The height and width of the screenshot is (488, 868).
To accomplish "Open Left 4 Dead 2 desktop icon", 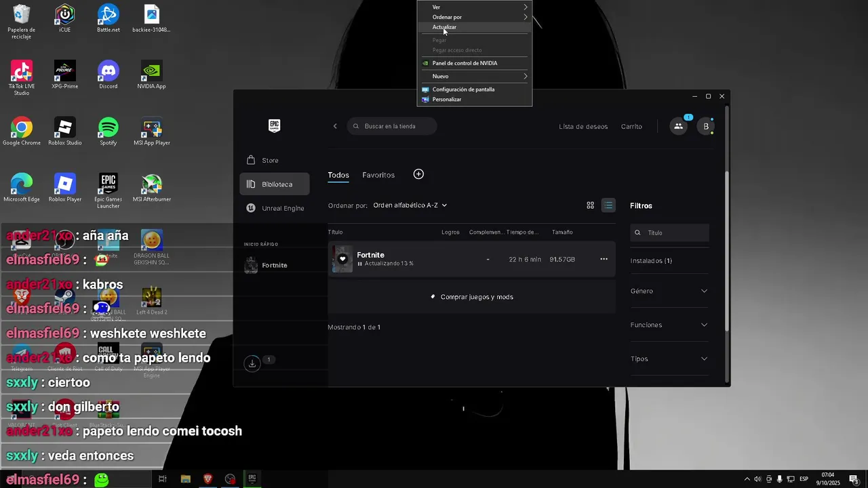I will click(x=151, y=302).
